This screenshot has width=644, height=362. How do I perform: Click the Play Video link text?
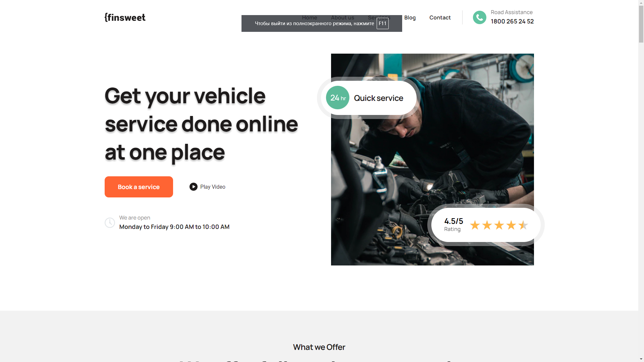pyautogui.click(x=213, y=187)
